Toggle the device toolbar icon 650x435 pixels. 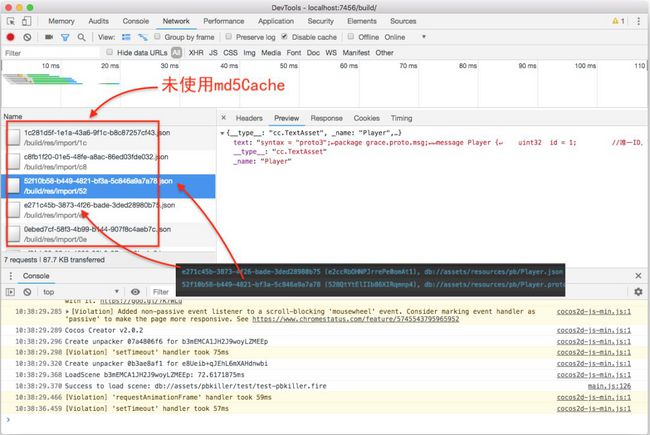pos(27,21)
